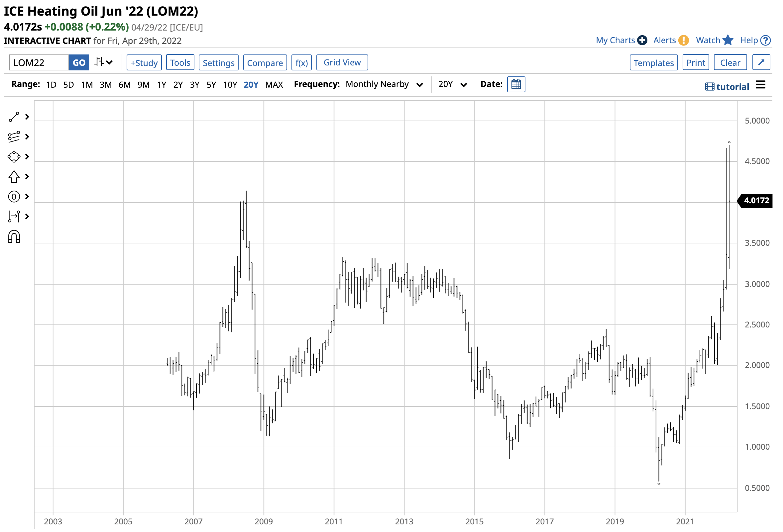
Task: Set range to 6M
Action: (x=125, y=84)
